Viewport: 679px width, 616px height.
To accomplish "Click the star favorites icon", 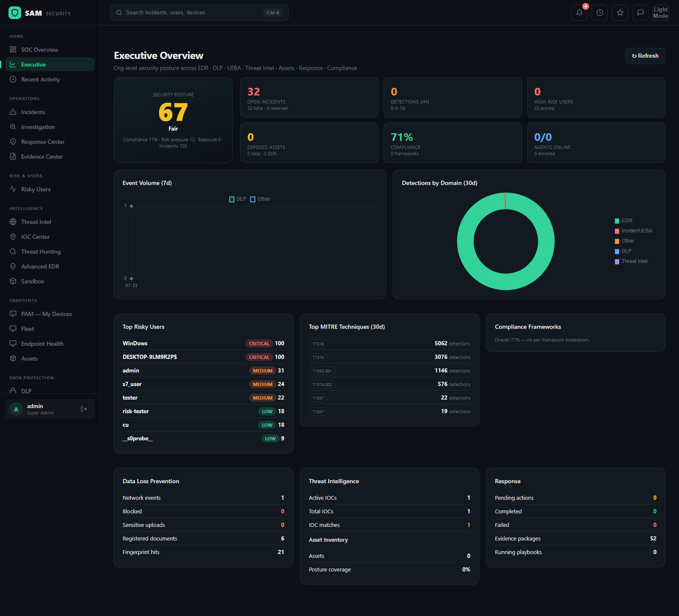I will [620, 13].
